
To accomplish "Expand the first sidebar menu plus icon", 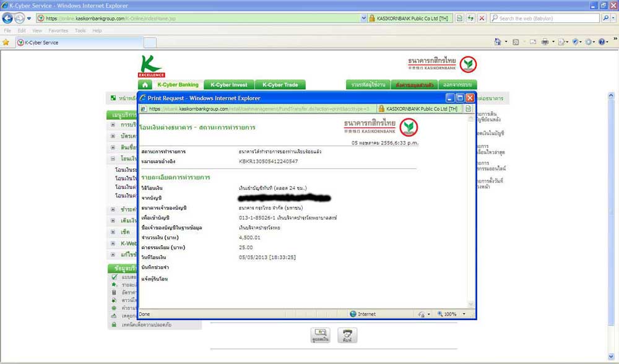I will (113, 124).
